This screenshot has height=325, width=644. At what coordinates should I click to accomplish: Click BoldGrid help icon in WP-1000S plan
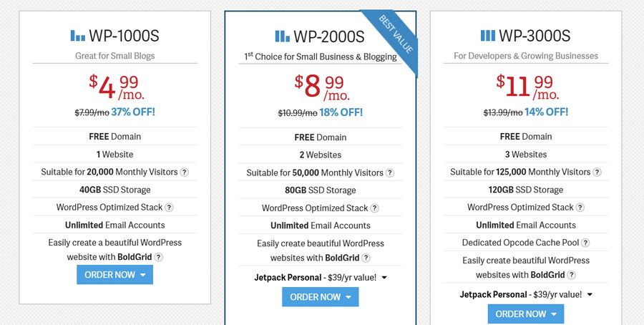pos(159,258)
